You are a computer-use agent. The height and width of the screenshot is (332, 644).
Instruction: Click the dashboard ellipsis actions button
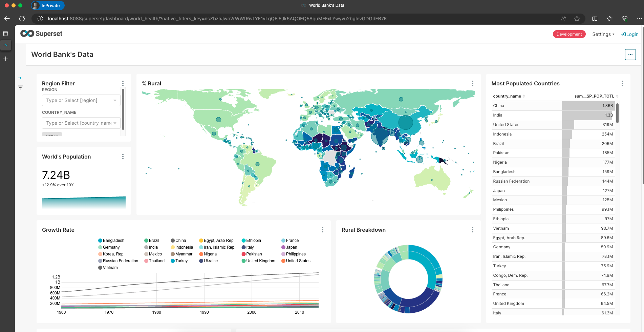pyautogui.click(x=630, y=55)
